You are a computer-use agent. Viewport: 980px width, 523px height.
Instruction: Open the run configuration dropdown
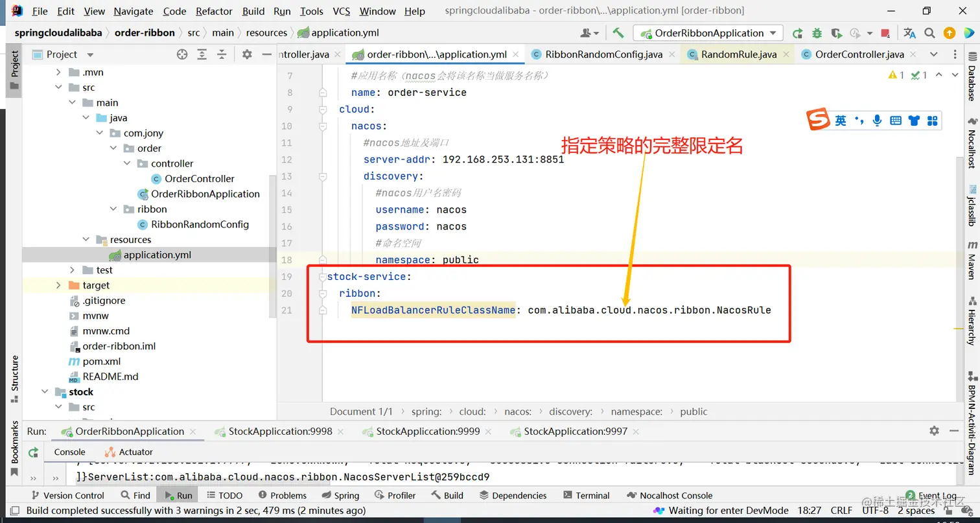coord(708,33)
